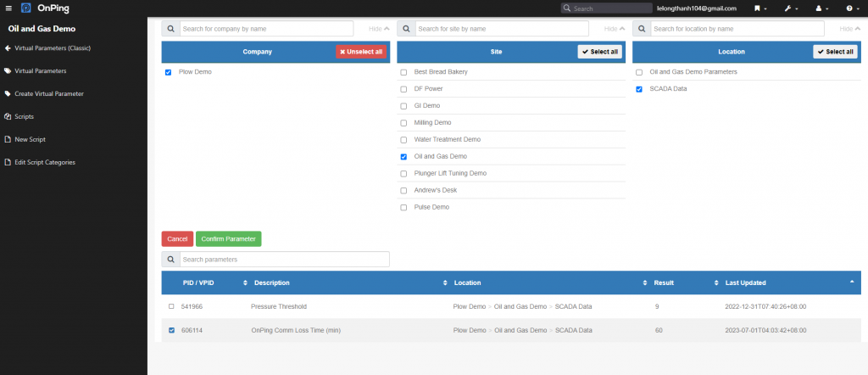Viewport: 868px width, 375px height.
Task: Click Pressure Threshold description
Action: click(x=278, y=306)
